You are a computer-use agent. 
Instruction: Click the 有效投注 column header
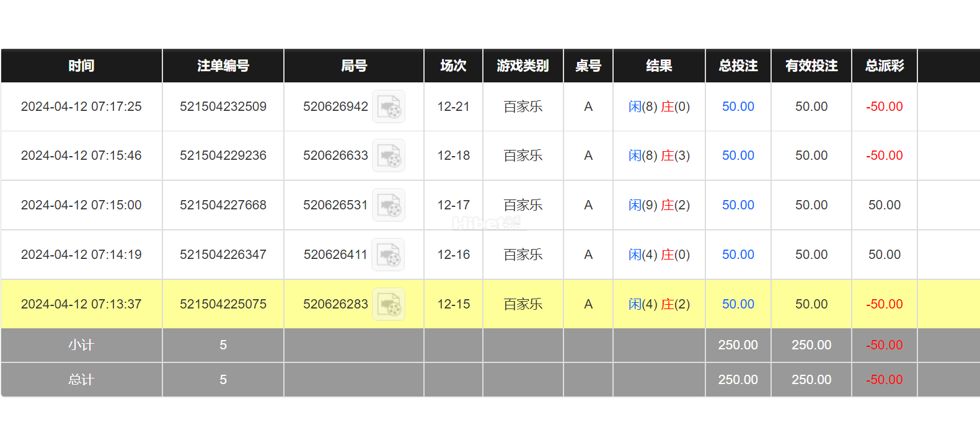(811, 66)
